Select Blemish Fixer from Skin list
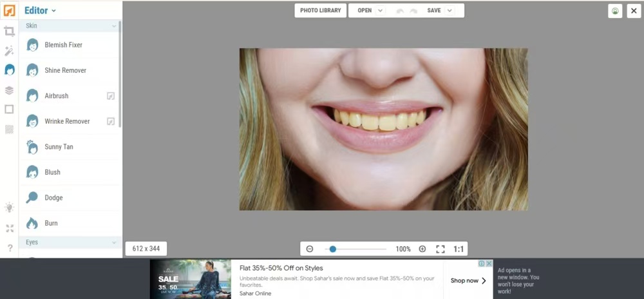 click(x=63, y=45)
